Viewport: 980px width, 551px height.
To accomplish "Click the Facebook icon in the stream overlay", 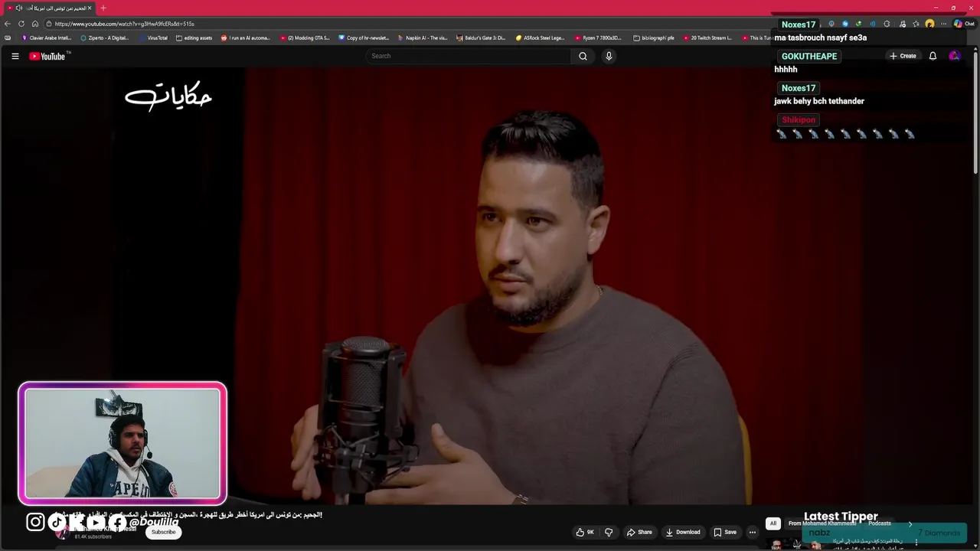I will [117, 522].
